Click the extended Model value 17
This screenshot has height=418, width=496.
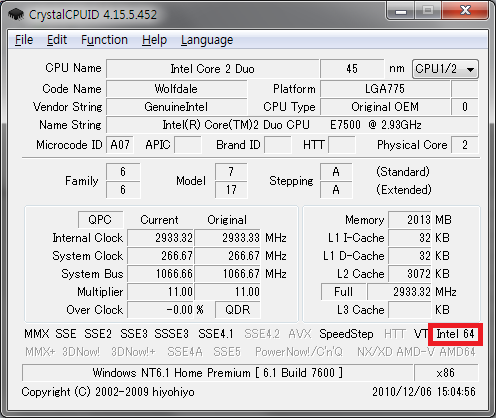point(231,190)
